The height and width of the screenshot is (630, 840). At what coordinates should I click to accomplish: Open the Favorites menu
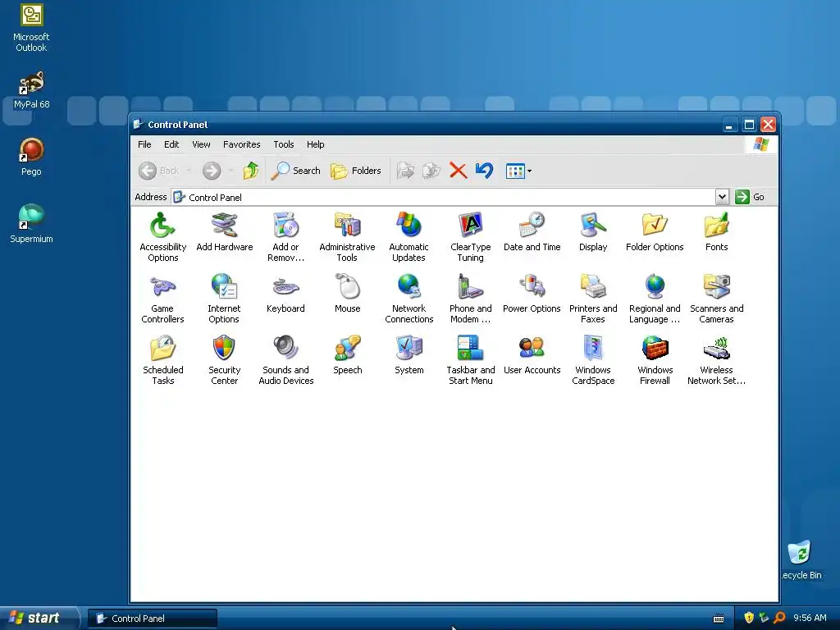click(x=242, y=144)
